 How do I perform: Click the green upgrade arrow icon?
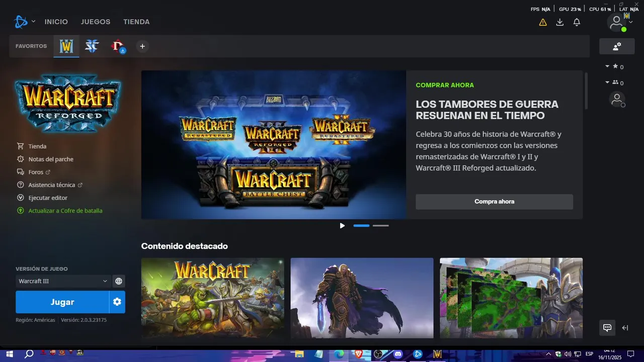21,211
